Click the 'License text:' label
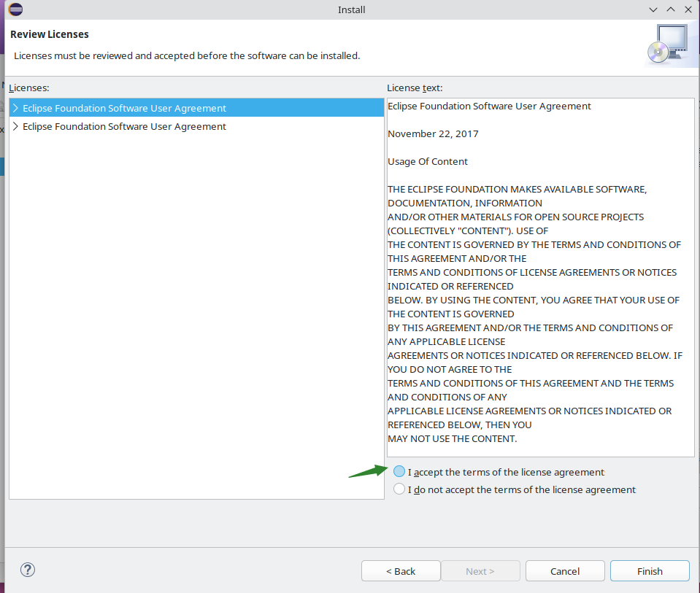This screenshot has height=593, width=700. (x=415, y=88)
